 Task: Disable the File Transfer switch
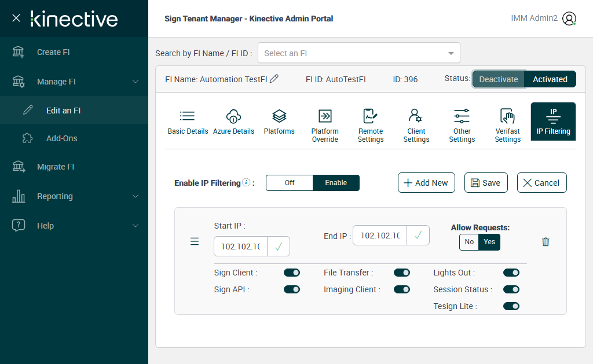point(402,273)
